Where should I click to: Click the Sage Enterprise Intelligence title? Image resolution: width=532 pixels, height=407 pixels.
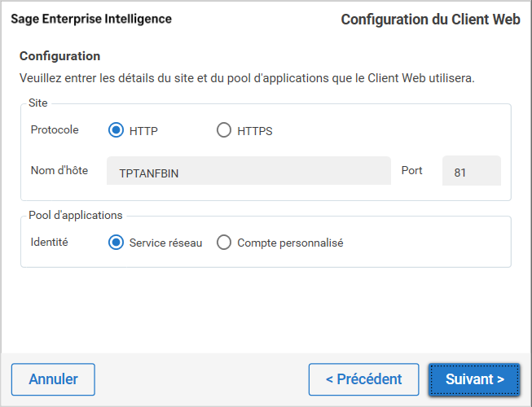[x=91, y=19]
